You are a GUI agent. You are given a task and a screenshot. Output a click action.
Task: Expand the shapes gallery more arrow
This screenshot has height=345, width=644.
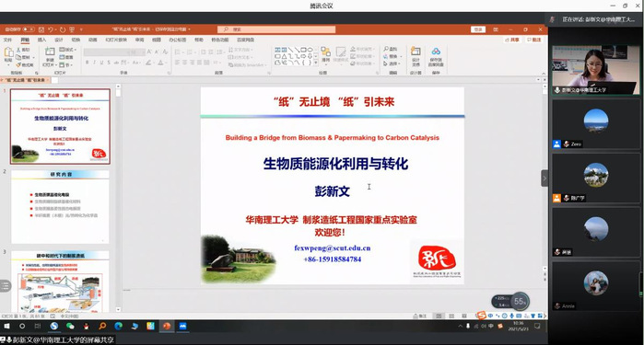tap(315, 63)
